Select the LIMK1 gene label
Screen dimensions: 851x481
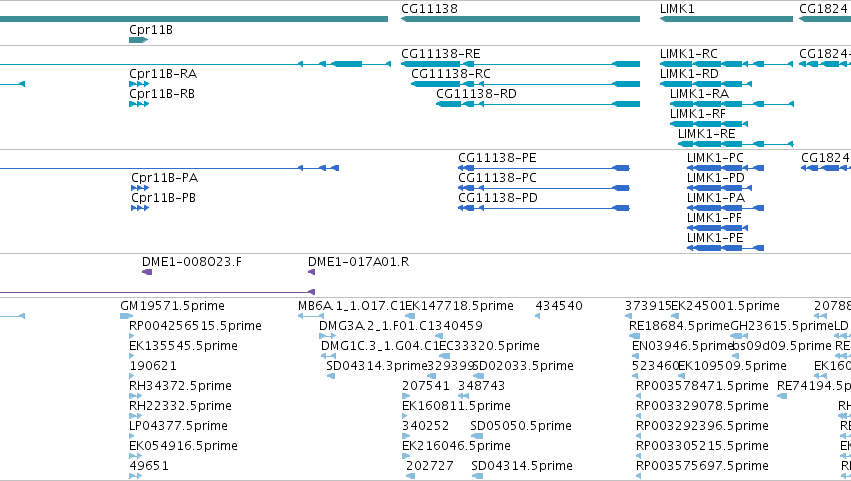[677, 9]
